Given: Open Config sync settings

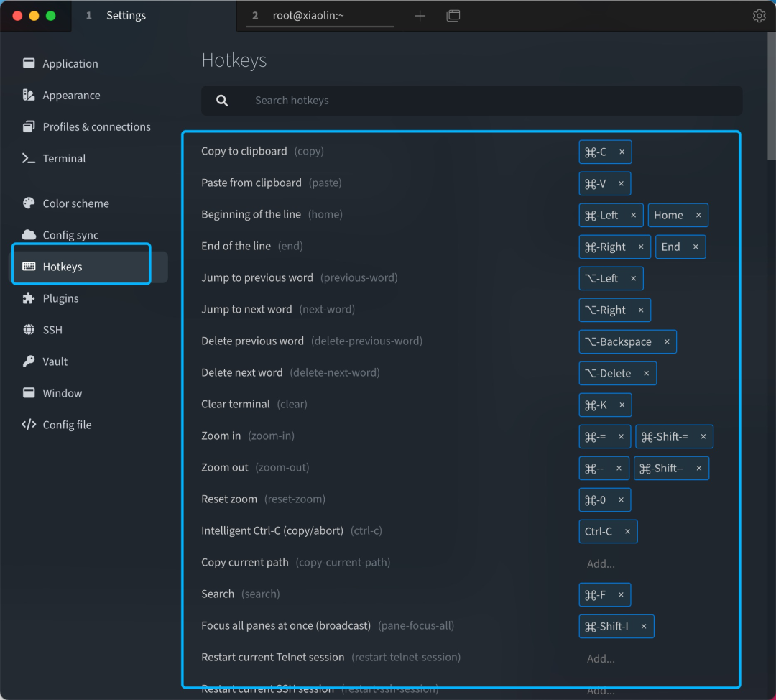Looking at the screenshot, I should click(x=90, y=235).
